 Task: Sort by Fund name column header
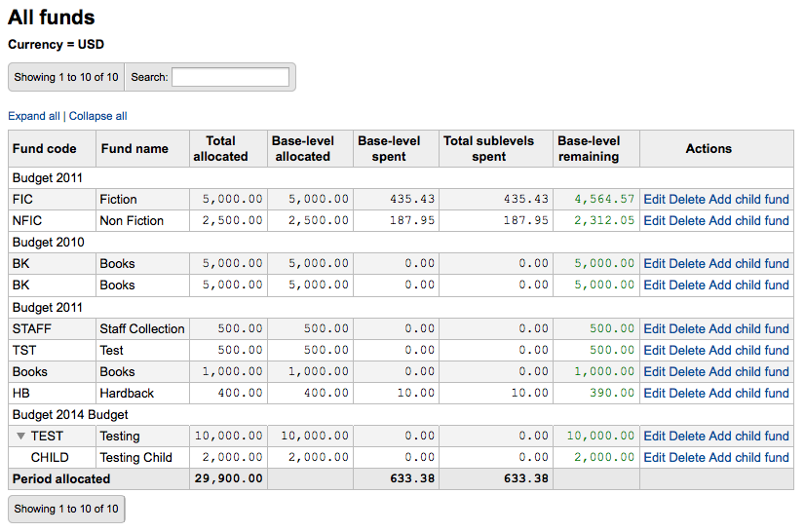click(x=134, y=148)
